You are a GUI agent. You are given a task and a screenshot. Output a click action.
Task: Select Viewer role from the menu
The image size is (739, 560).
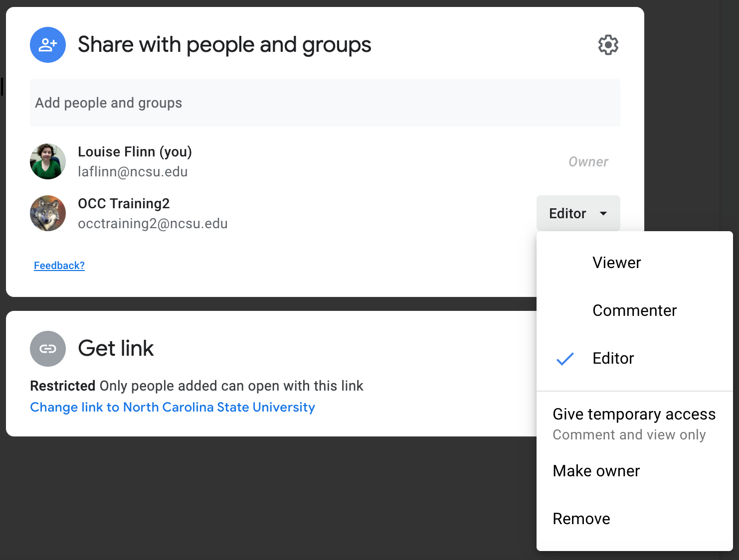(616, 263)
